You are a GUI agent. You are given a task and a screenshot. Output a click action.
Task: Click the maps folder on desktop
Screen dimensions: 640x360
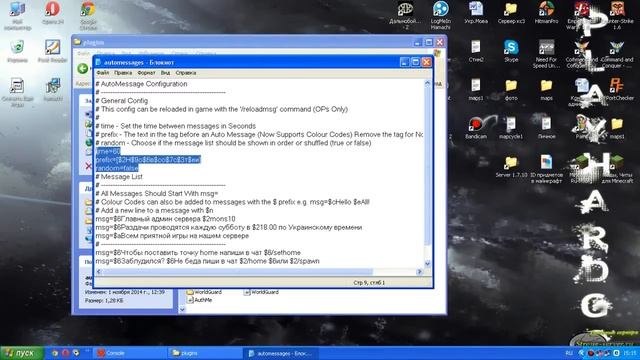tap(547, 90)
